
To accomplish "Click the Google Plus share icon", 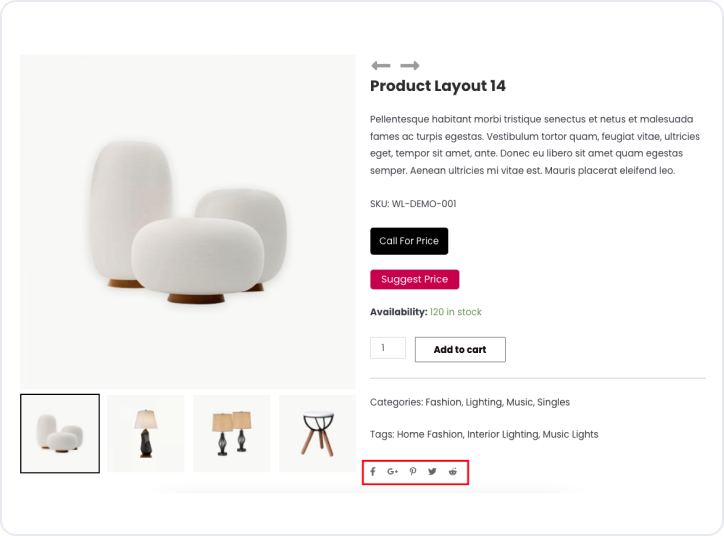I will point(392,471).
